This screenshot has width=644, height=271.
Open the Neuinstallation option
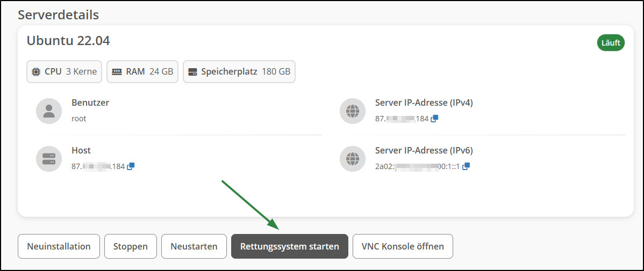tap(59, 246)
